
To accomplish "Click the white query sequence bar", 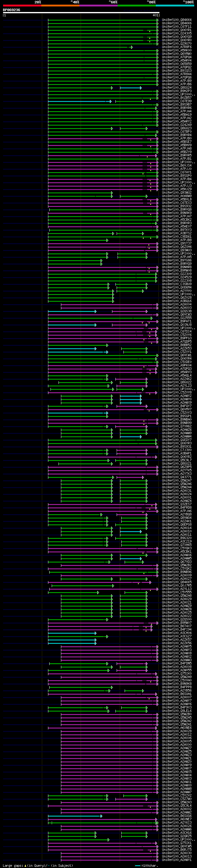I will tap(81, 13).
